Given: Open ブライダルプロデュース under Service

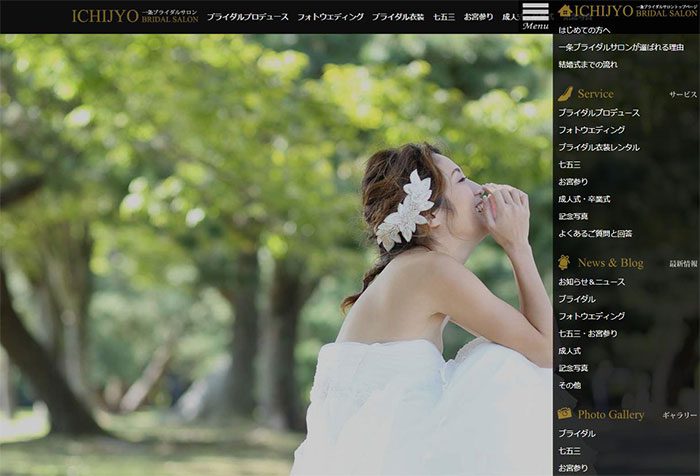Looking at the screenshot, I should [x=599, y=113].
